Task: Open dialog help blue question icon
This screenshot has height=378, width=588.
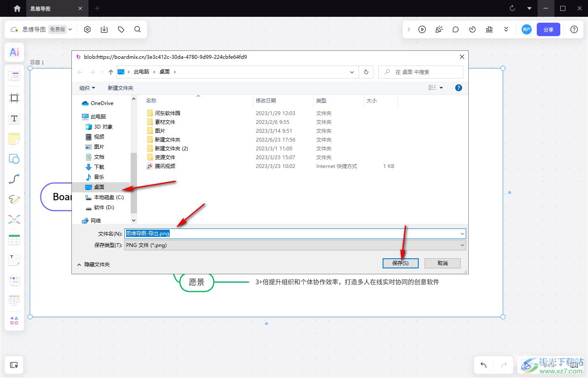Action: coord(459,88)
